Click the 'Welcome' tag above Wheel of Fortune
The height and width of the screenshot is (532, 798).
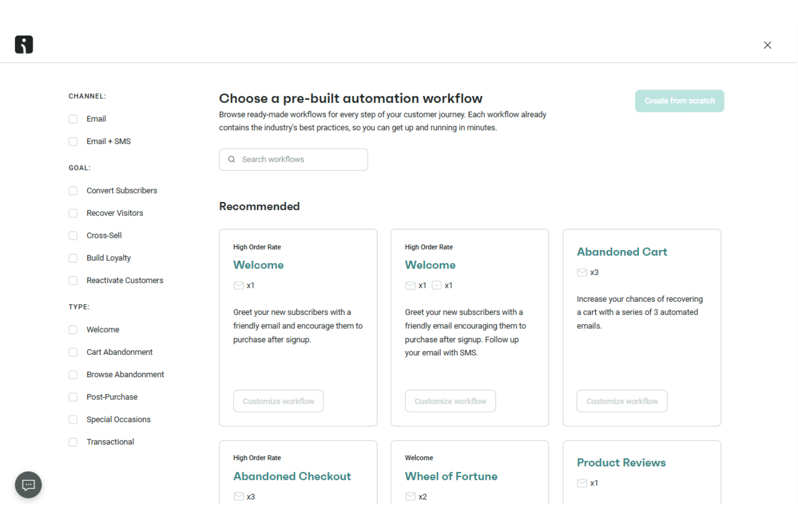(419, 458)
